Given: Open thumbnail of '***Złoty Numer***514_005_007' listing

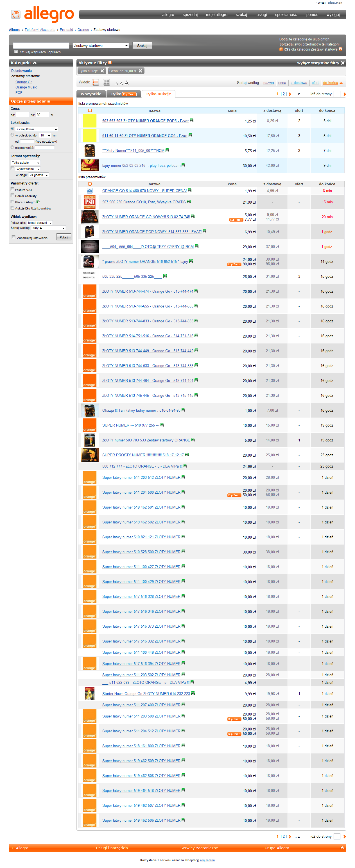Looking at the screenshot, I should tap(90, 151).
